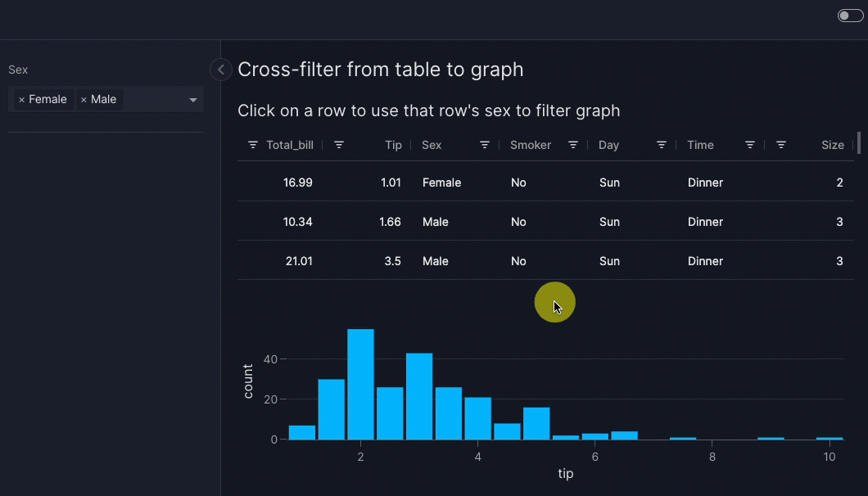Screen dimensions: 868x496
Task: Remove the Male tag from Sex filter
Action: [84, 100]
